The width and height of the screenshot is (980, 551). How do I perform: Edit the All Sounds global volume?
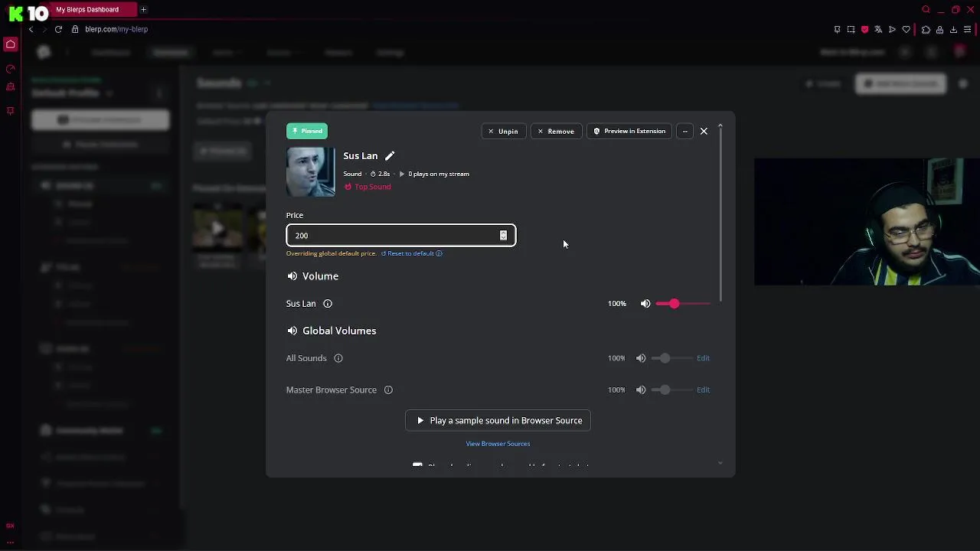pyautogui.click(x=703, y=358)
